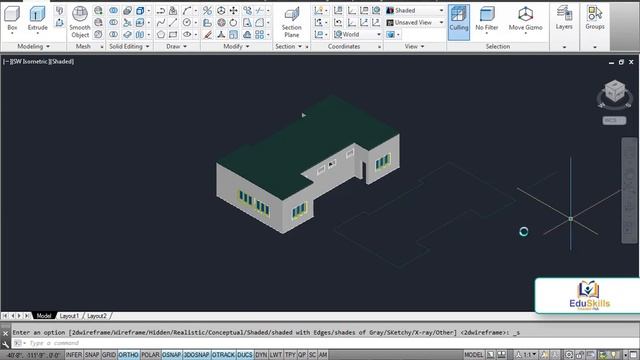Expand the Modify panel
Image resolution: width=640 pixels, height=360 pixels.
pyautogui.click(x=236, y=47)
